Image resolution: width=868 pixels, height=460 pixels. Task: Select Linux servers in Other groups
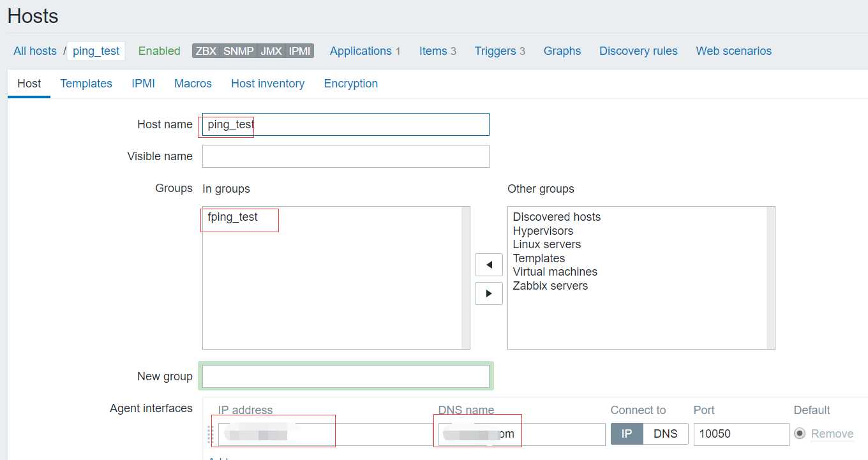(547, 244)
